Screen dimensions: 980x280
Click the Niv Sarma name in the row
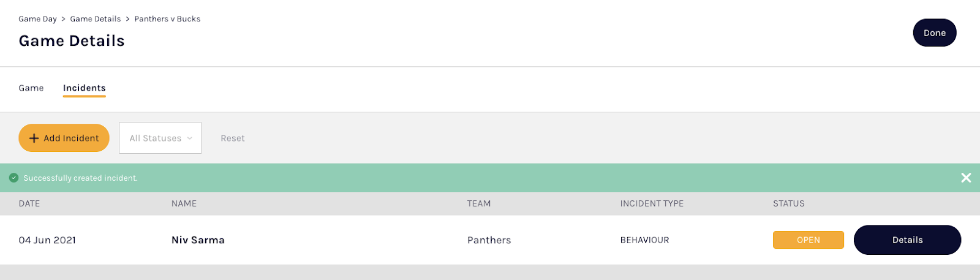click(198, 240)
